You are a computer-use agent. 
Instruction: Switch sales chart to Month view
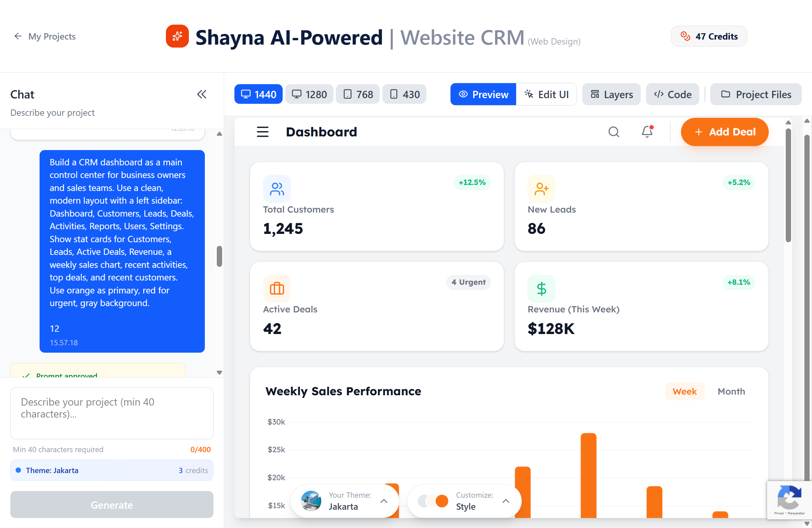731,391
